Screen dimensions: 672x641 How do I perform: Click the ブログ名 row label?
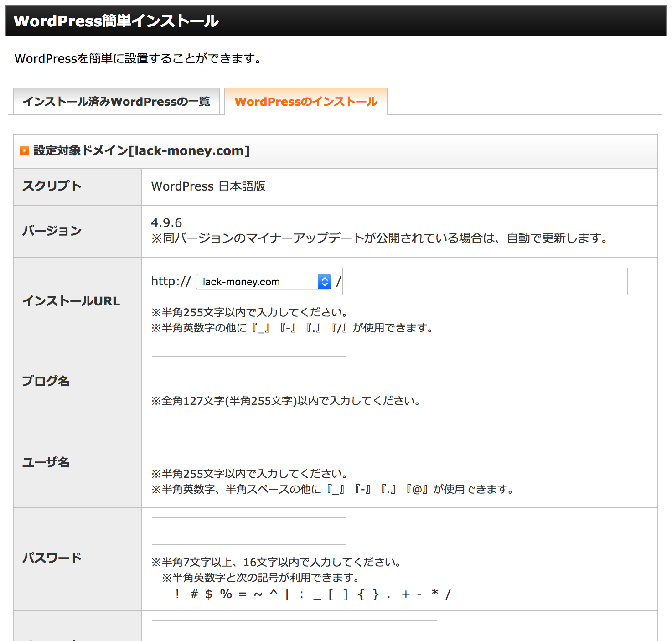pyautogui.click(x=46, y=381)
